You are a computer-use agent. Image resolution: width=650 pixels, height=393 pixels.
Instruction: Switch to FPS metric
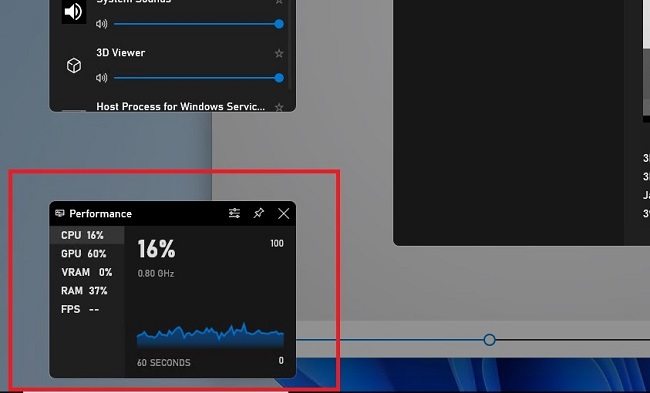click(x=87, y=309)
